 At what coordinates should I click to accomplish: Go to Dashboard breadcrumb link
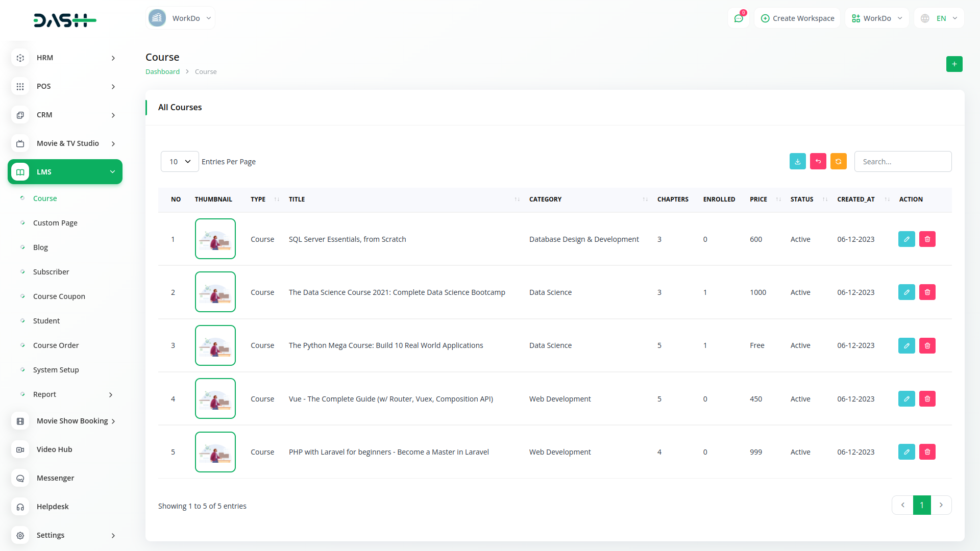pyautogui.click(x=162, y=72)
